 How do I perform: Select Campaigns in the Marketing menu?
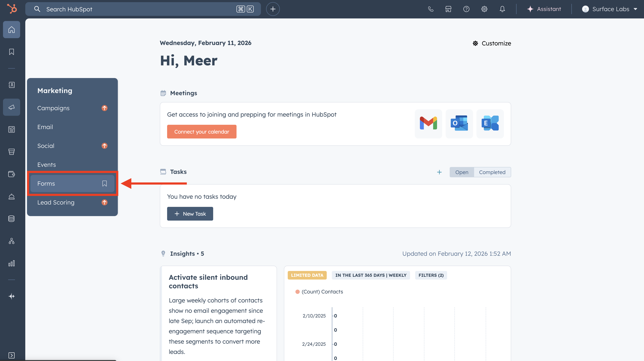click(x=53, y=108)
